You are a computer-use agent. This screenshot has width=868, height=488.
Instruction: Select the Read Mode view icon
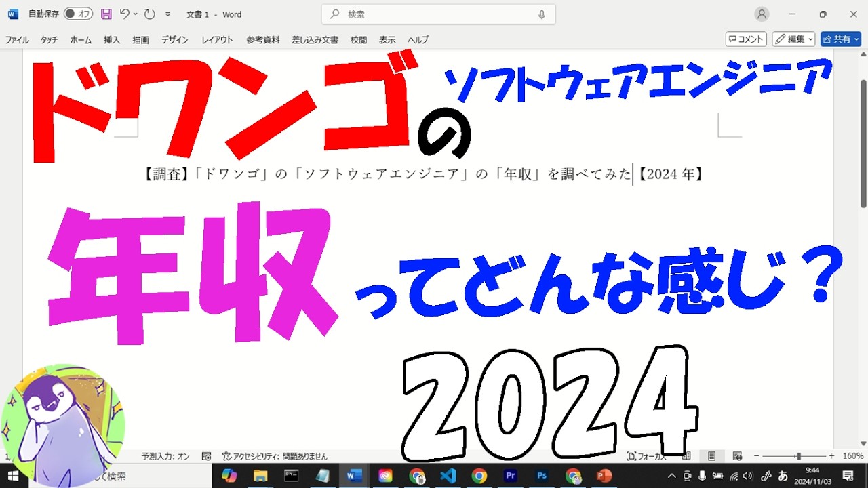pyautogui.click(x=686, y=456)
